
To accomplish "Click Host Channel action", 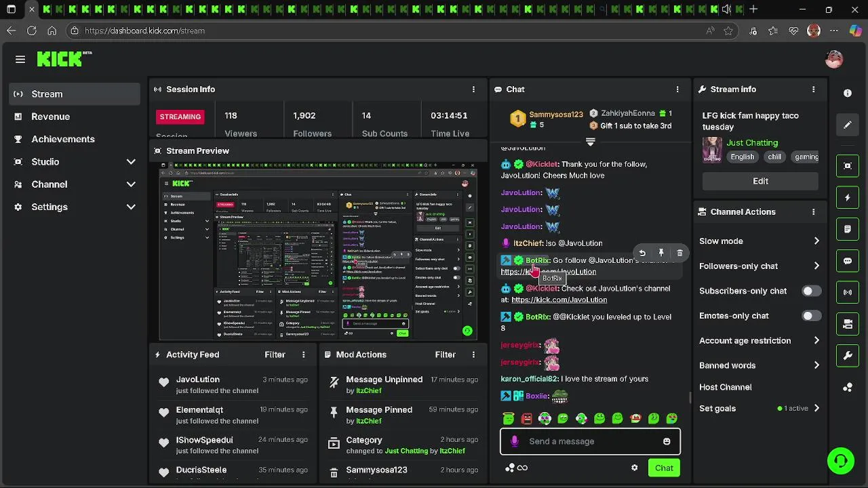I will (x=726, y=387).
